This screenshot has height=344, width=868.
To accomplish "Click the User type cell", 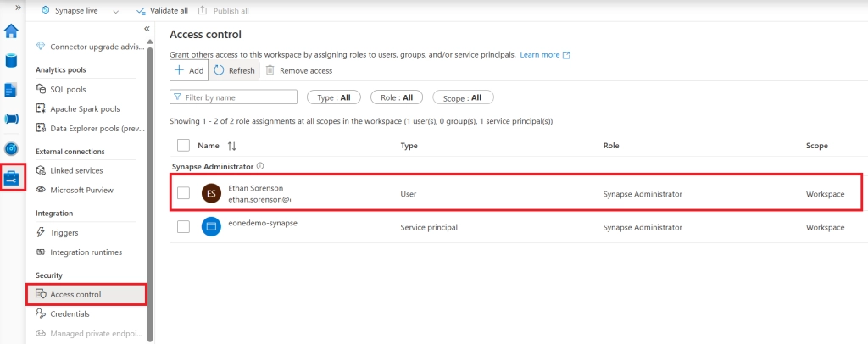I will point(409,194).
